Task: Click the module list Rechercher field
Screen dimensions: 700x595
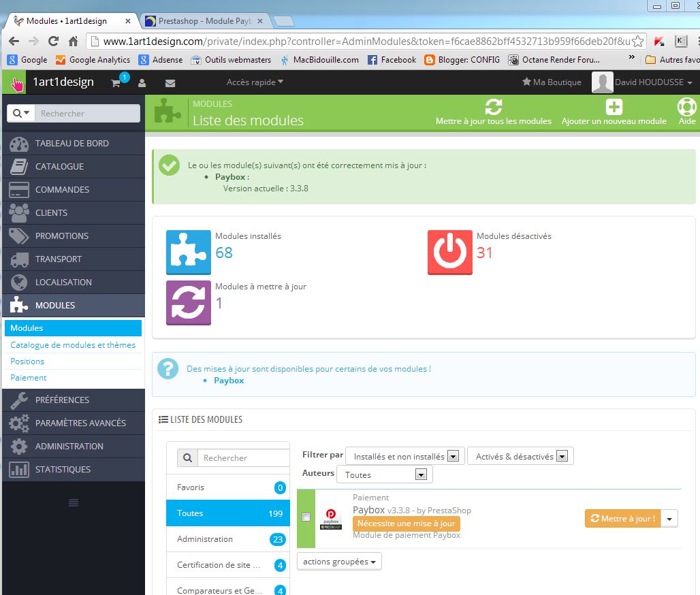Action: pyautogui.click(x=244, y=458)
